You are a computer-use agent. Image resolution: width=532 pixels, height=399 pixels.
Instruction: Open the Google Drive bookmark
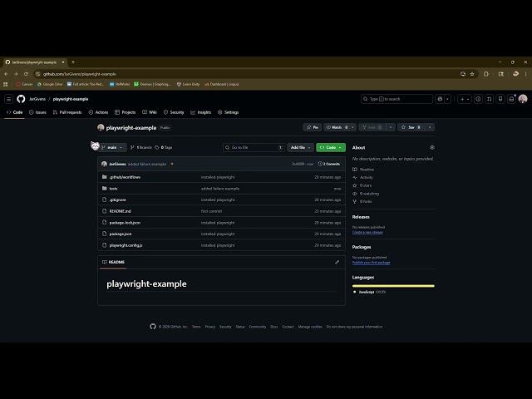pyautogui.click(x=50, y=84)
